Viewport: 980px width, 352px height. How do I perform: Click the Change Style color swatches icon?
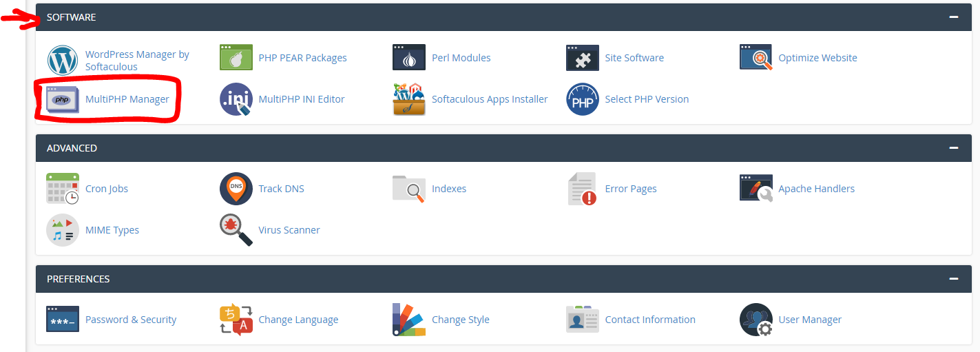point(409,320)
